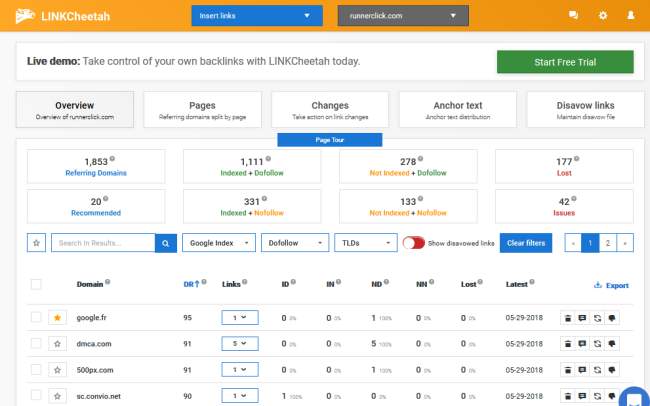Click the Search in Results field
The image size is (650, 406).
pos(103,242)
